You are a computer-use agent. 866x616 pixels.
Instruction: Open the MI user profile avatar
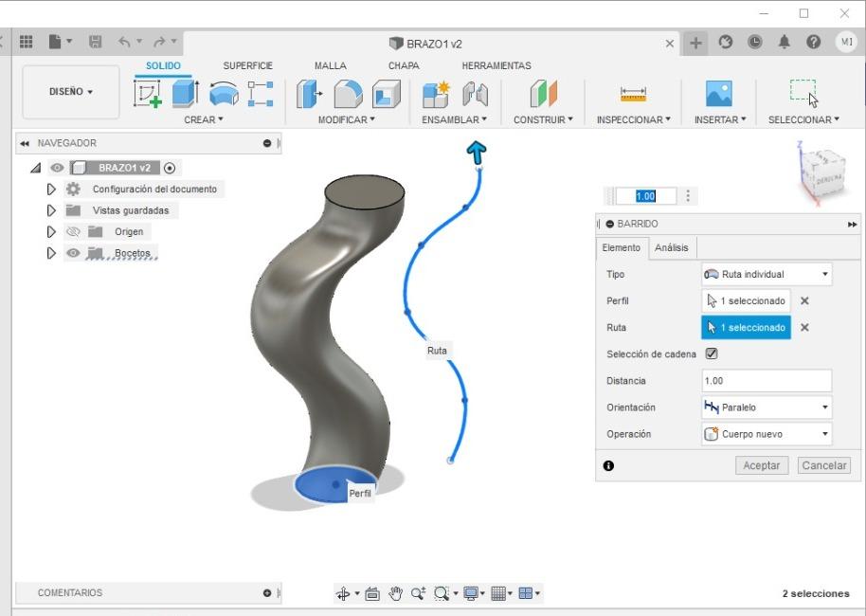(x=847, y=42)
